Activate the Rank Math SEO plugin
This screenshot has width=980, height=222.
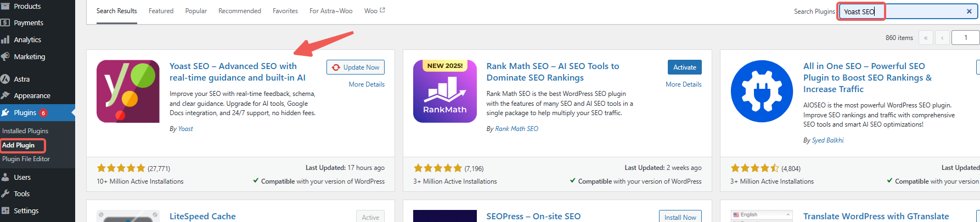coord(684,67)
